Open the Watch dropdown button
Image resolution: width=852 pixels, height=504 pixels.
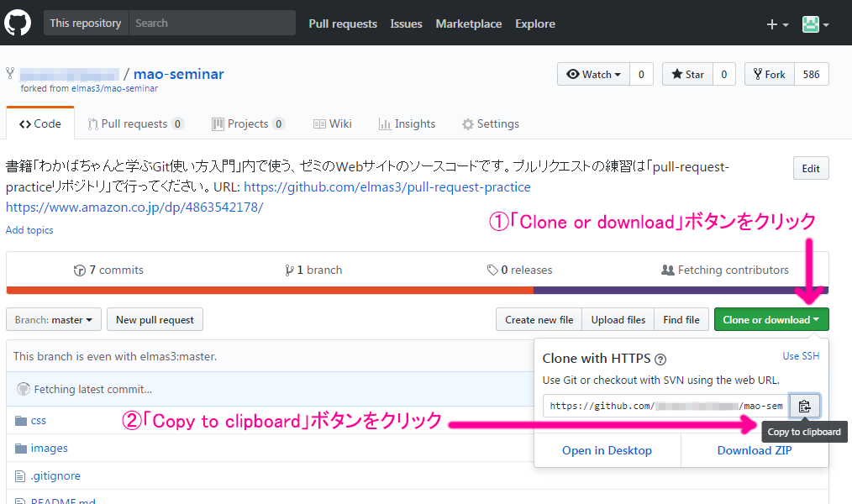click(593, 75)
